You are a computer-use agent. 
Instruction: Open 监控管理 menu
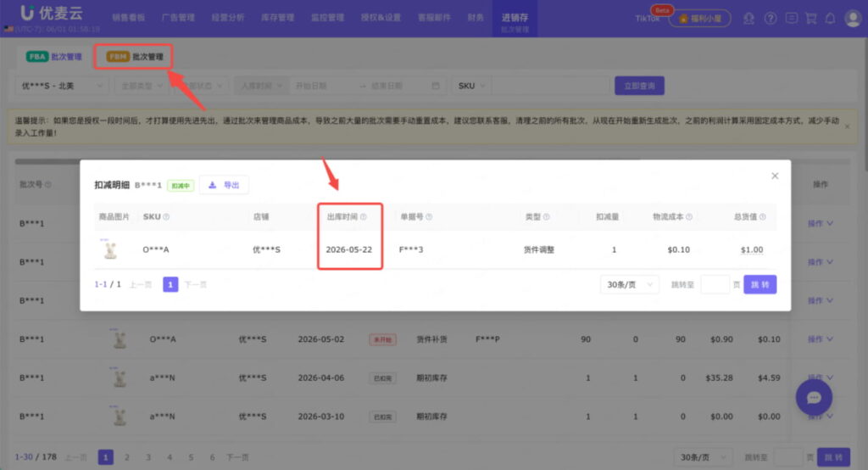pyautogui.click(x=327, y=18)
